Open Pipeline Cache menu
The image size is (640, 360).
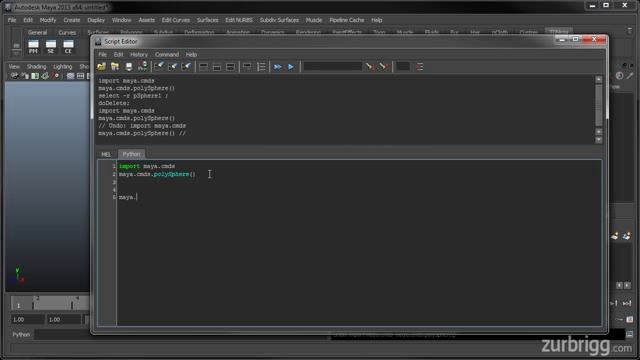347,20
